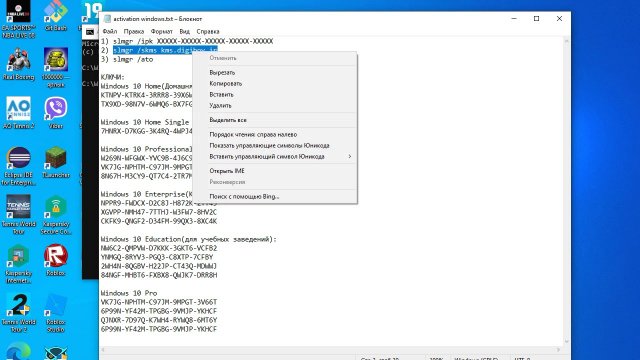This screenshot has height=360, width=640.
Task: Click the key '2WH4N-8QGBV-H22JP-CT43Q-MDWWJ'
Action: point(159,266)
